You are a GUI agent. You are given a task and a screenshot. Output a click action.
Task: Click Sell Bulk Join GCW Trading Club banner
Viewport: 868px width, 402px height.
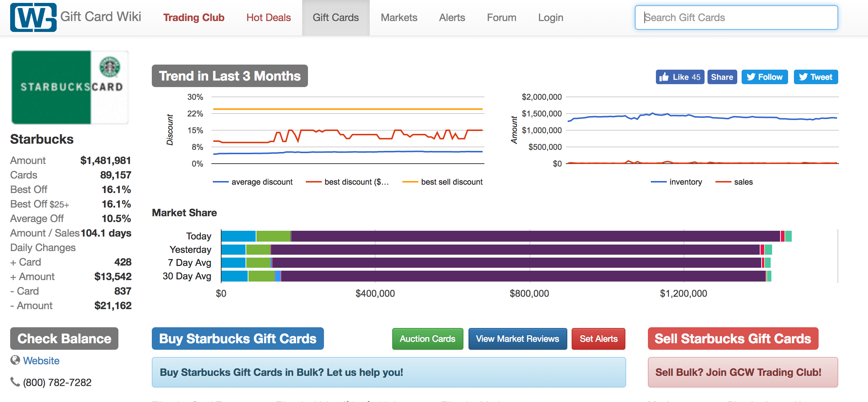pos(743,372)
